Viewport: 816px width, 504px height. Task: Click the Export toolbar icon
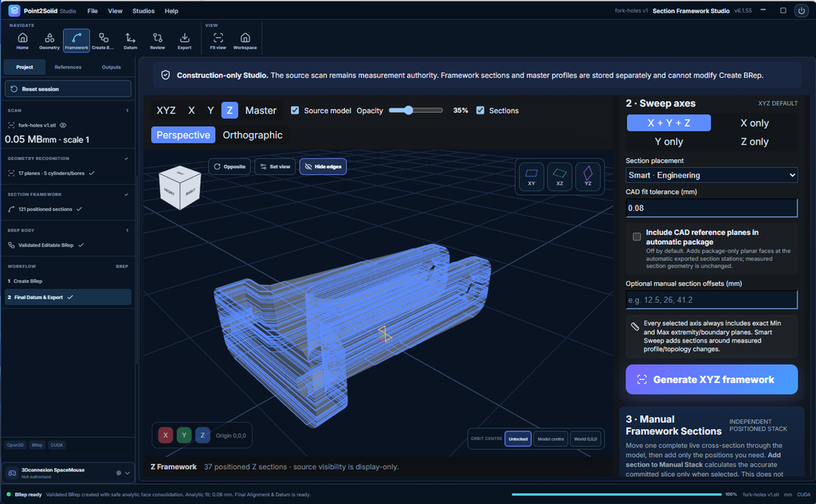pyautogui.click(x=184, y=41)
